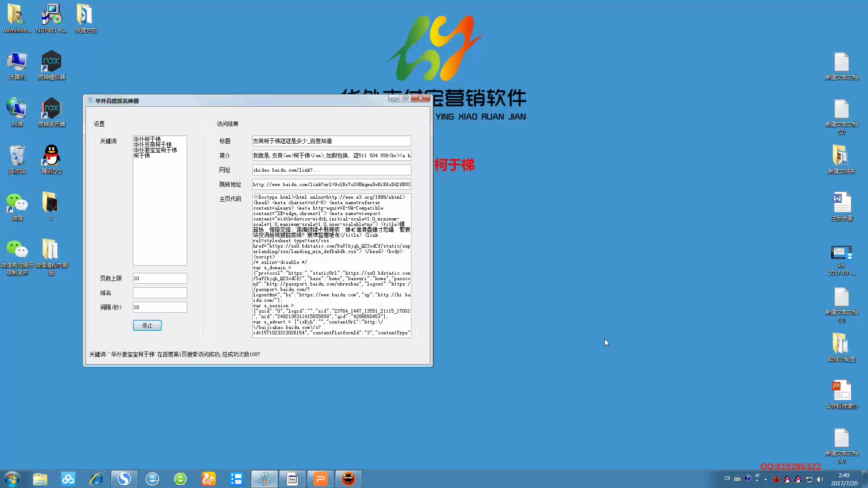
Task: Select the folder named 1
Action: click(51, 206)
